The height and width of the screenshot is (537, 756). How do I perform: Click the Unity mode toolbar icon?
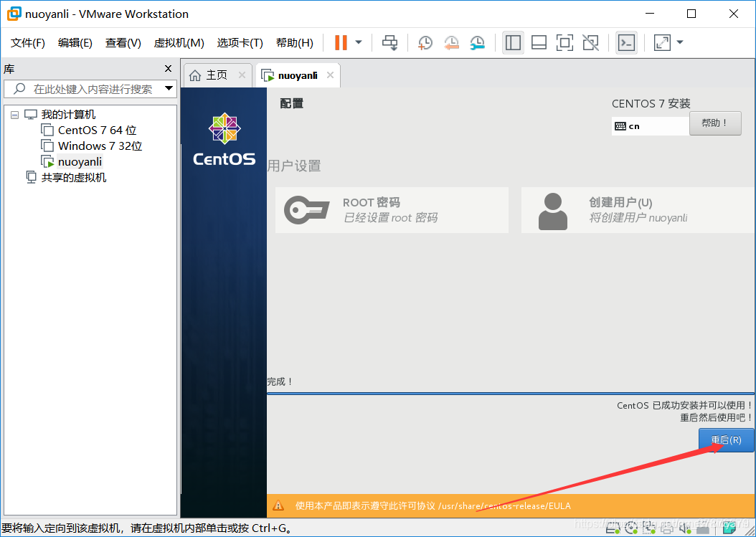(590, 42)
